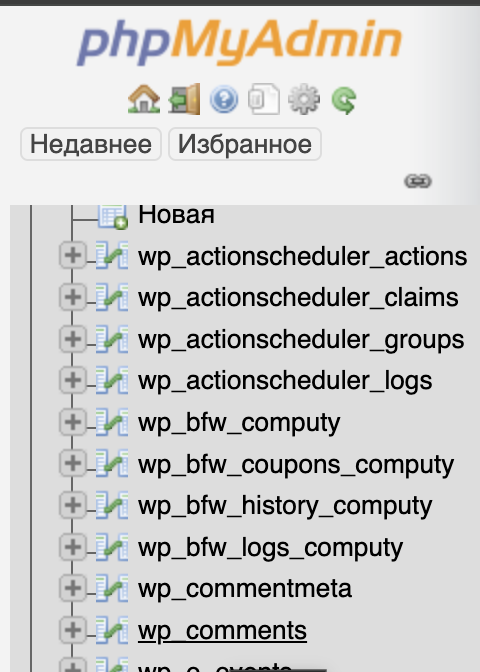
Task: Expand wp_bfw_coupons_computy tree node
Action: tap(73, 463)
